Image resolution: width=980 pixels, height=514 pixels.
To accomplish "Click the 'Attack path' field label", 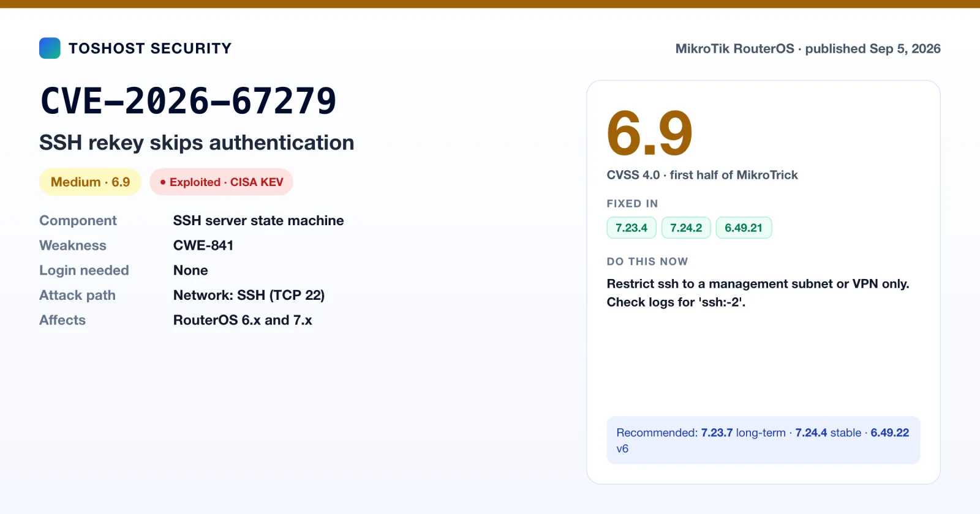I will point(77,296).
